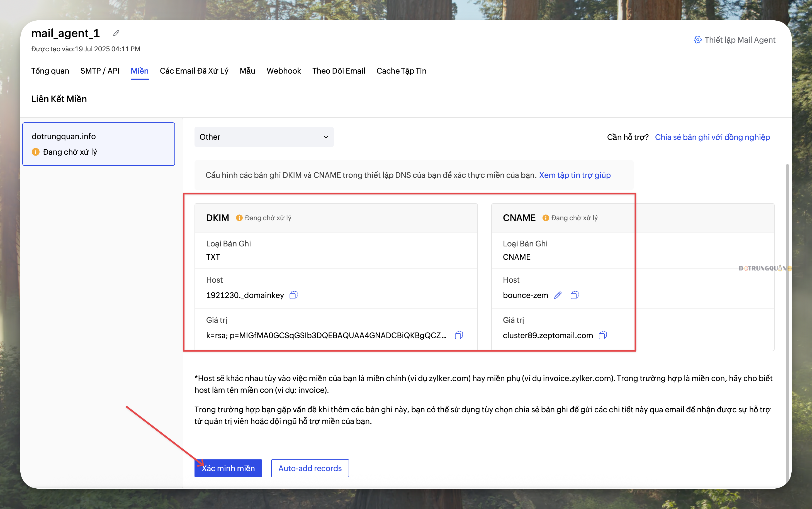The height and width of the screenshot is (509, 812).
Task: Click the Cần hỗ trợ? label
Action: 628,137
